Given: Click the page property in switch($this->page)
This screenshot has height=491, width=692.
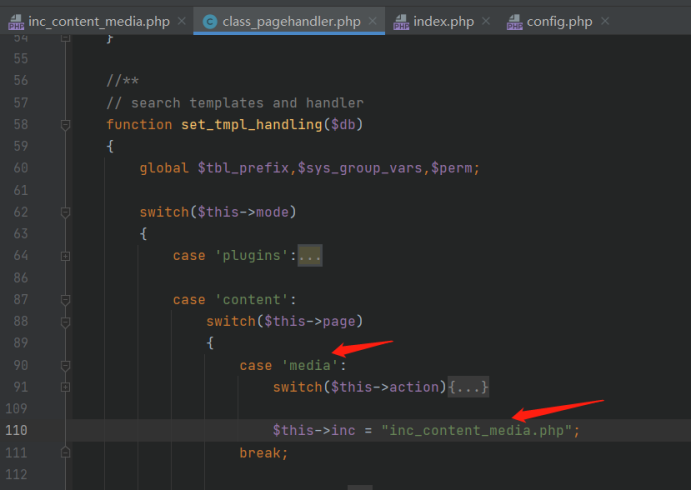Looking at the screenshot, I should coord(339,321).
